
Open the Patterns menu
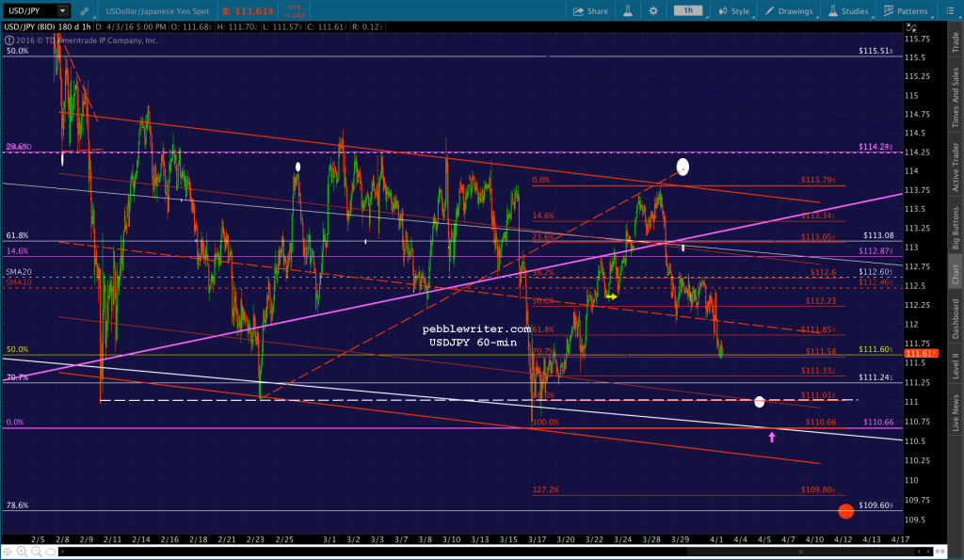906,11
